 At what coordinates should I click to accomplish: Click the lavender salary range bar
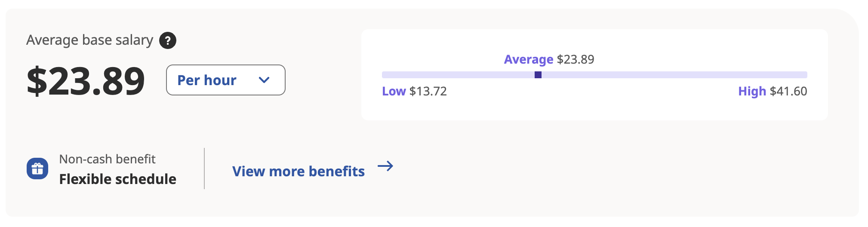[x=594, y=75]
